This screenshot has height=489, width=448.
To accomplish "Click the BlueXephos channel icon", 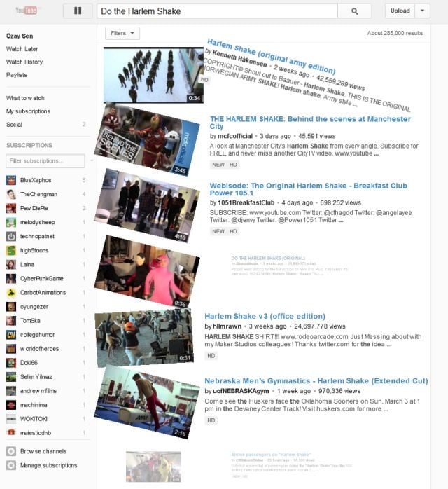I will coord(11,180).
